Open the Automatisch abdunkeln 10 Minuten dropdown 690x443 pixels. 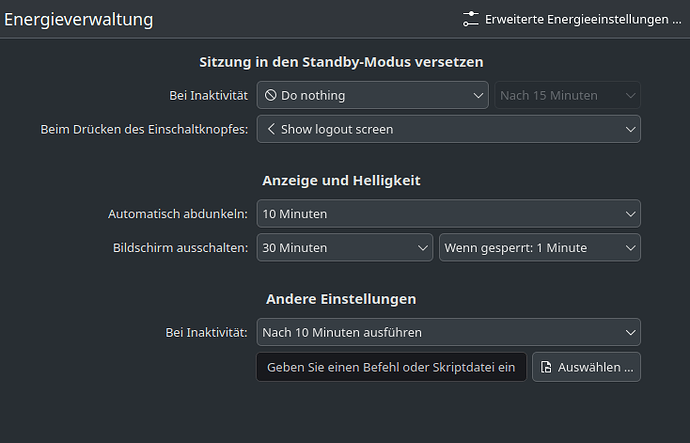(448, 214)
